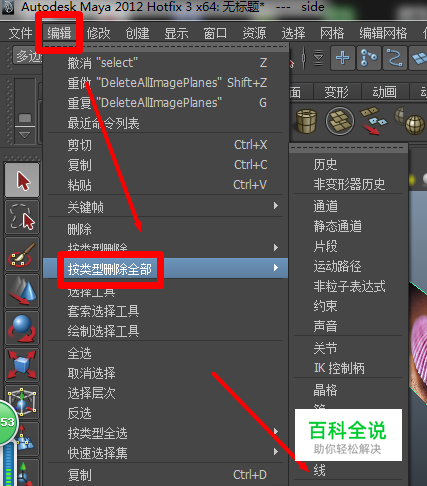427x486 pixels.
Task: Expand the 按类型全选 submenu
Action: [165, 433]
